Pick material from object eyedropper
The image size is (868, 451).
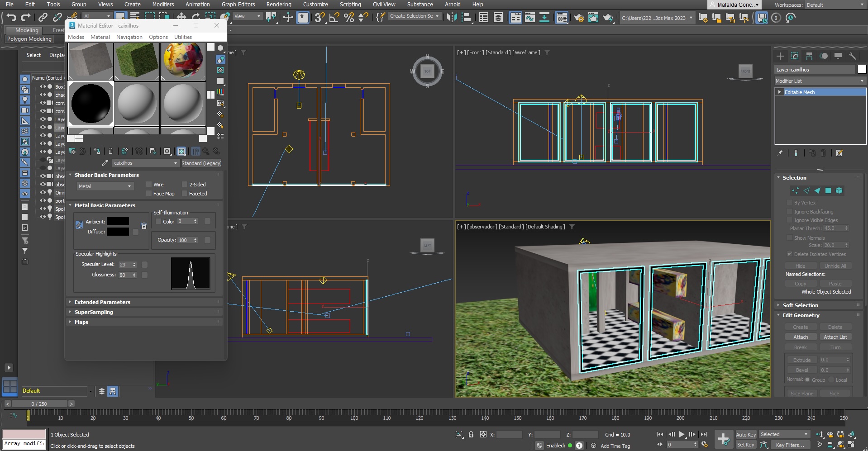[x=105, y=163]
